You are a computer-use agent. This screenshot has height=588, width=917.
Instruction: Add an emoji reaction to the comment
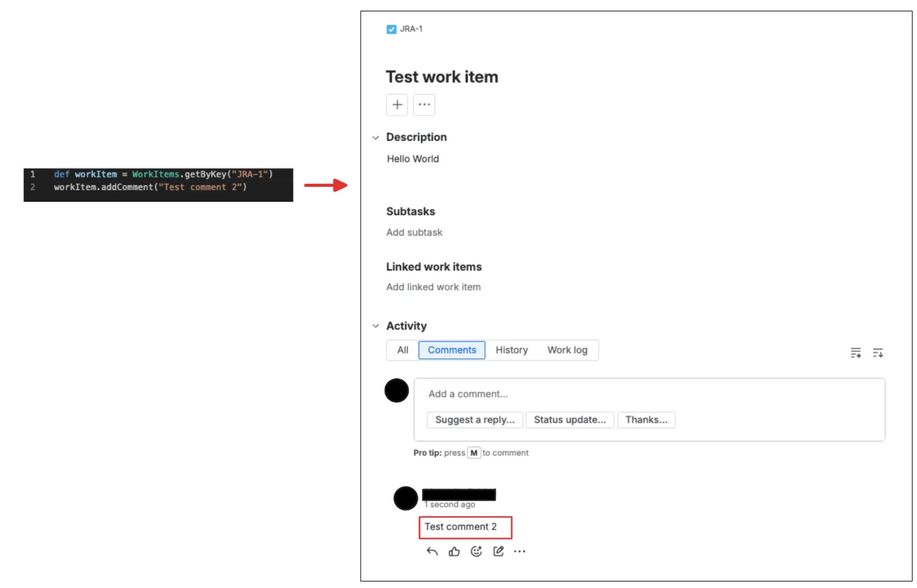click(476, 551)
